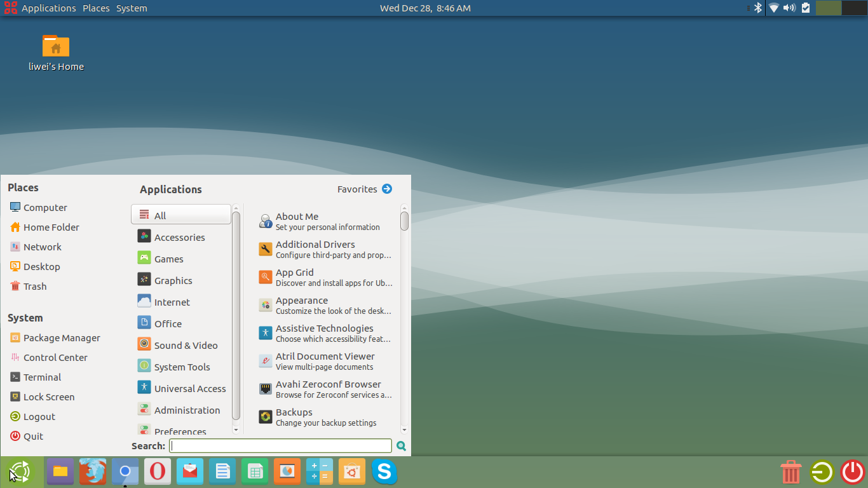Click the volume indicator in the tray

click(789, 8)
